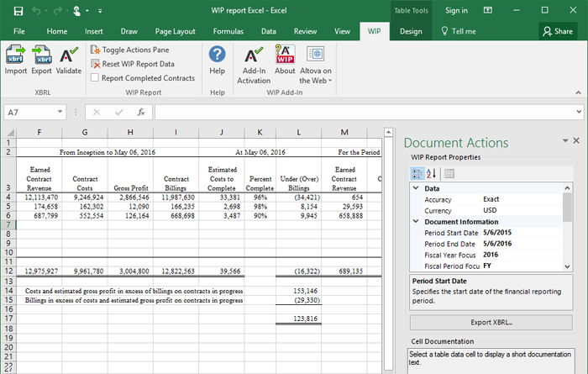The height and width of the screenshot is (374, 588).
Task: Collapse the Document Information category
Action: (416, 222)
